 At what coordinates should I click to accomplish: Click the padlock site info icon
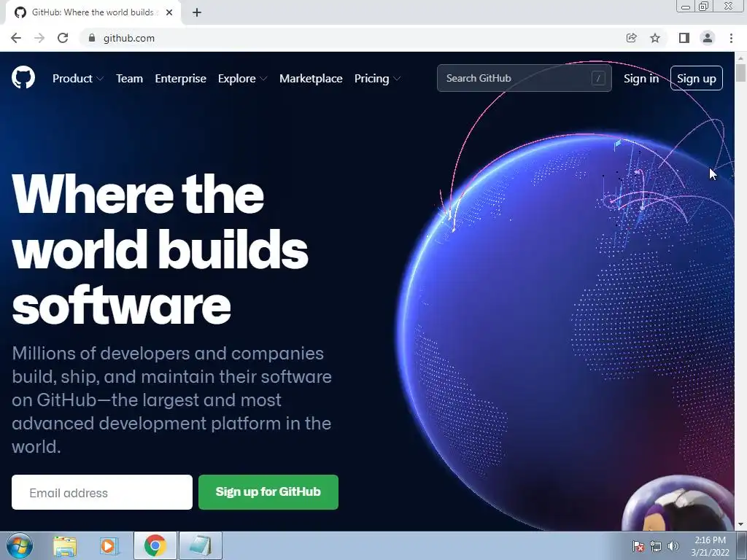tap(92, 38)
